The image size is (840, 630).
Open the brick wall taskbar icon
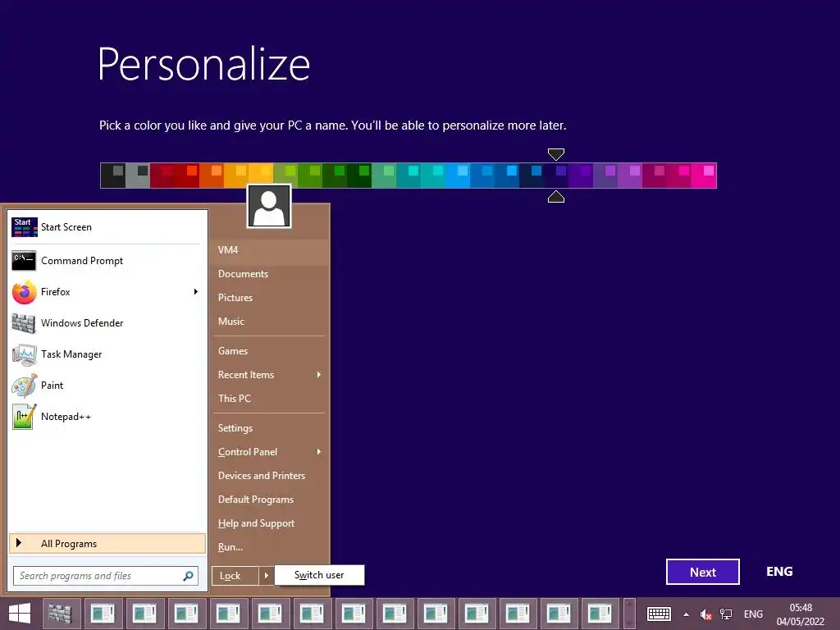point(60,614)
